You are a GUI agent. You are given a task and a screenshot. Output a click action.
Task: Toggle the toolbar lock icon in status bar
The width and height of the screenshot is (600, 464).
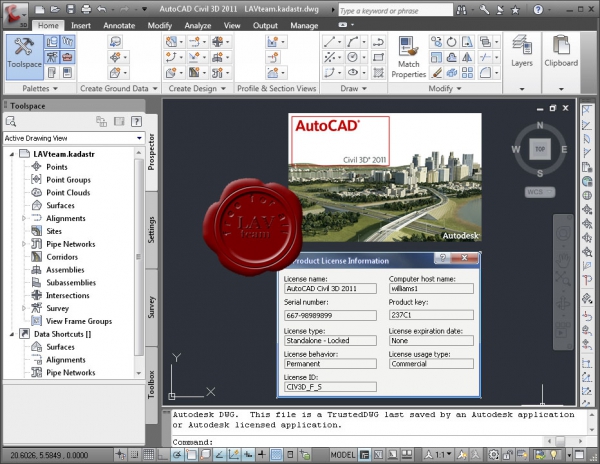[x=507, y=455]
